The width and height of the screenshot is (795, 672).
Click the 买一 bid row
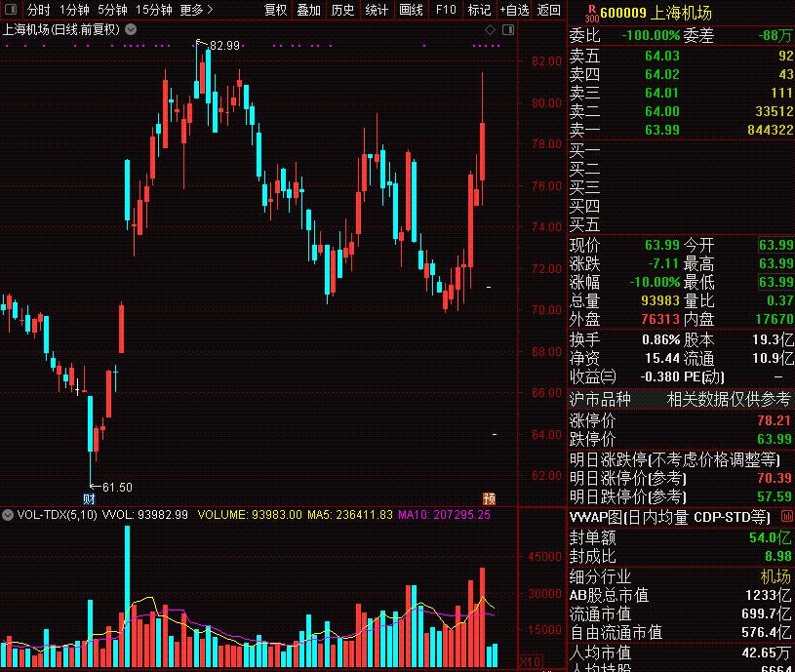[681, 150]
